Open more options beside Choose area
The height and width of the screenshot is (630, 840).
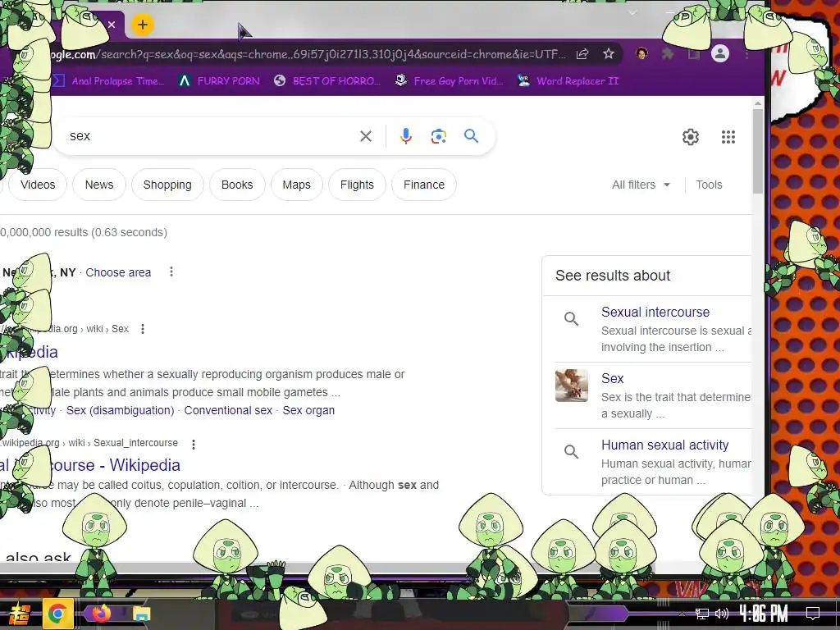point(171,272)
